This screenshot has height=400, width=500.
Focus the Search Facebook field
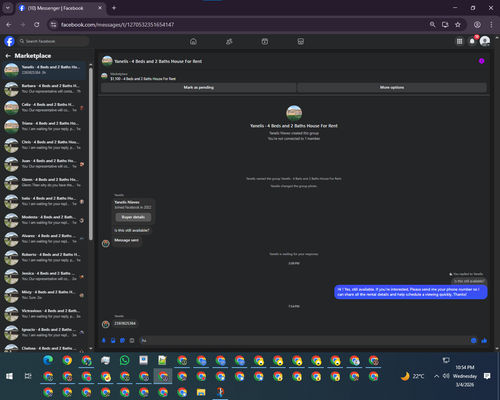click(53, 41)
